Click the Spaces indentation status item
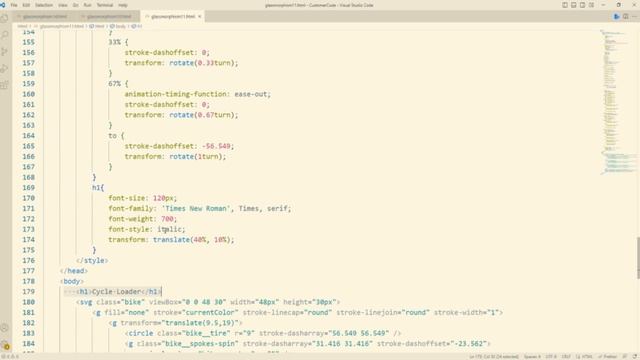The image size is (640, 360). [532, 357]
